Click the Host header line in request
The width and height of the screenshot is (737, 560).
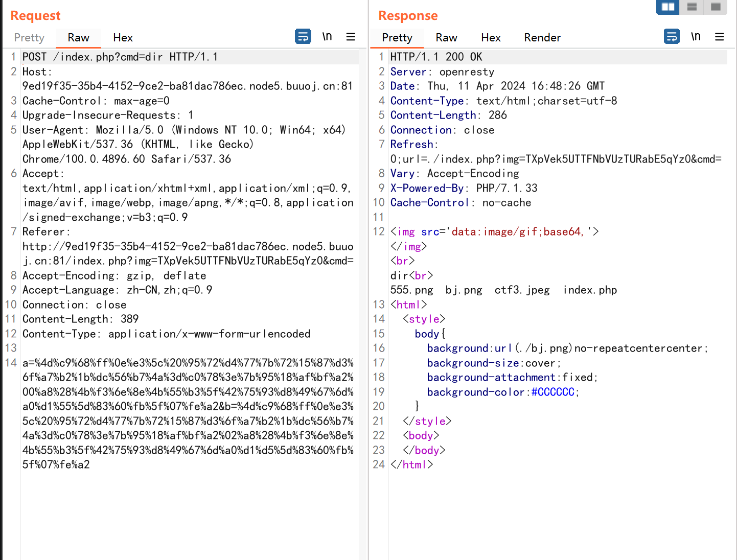[188, 79]
